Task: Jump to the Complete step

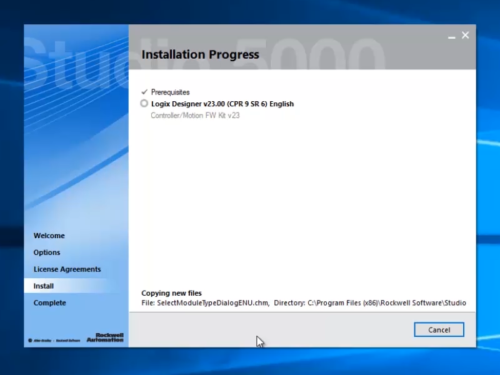Action: [50, 303]
